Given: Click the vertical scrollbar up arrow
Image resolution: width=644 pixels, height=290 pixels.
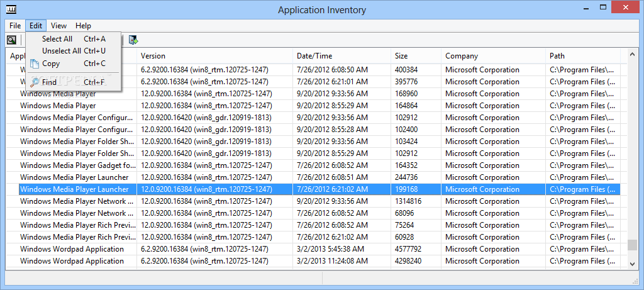Looking at the screenshot, I should [x=633, y=54].
